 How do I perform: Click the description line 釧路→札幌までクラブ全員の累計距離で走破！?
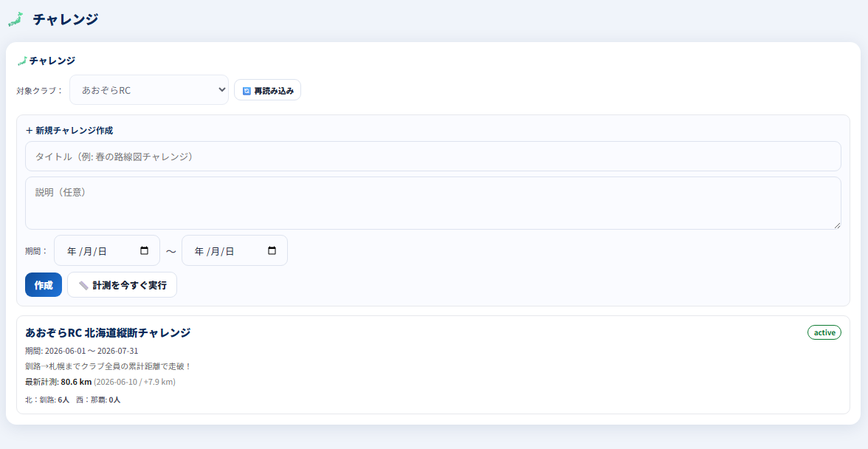pos(108,366)
